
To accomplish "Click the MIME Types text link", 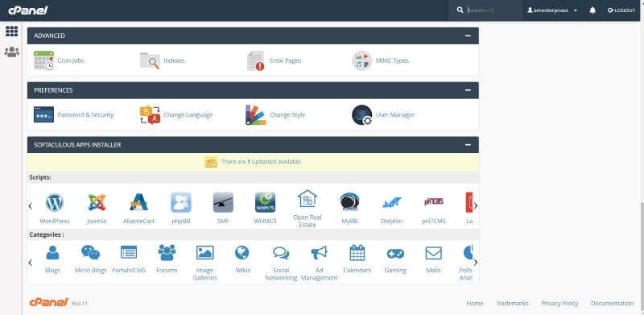I will click(x=392, y=60).
